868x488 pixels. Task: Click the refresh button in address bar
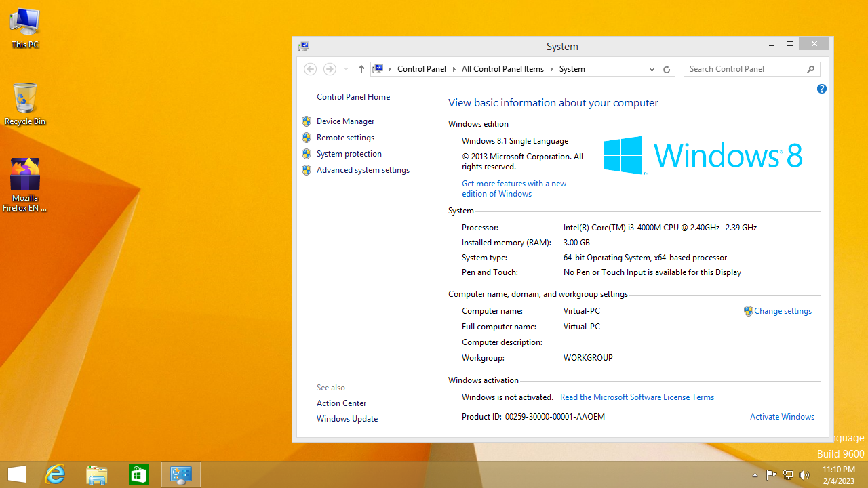coord(667,69)
